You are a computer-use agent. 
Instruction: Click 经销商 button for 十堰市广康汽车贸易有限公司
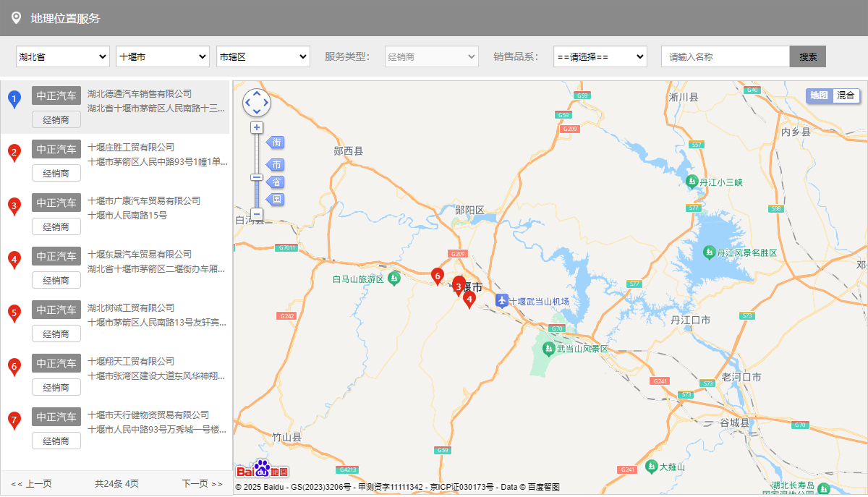click(56, 226)
